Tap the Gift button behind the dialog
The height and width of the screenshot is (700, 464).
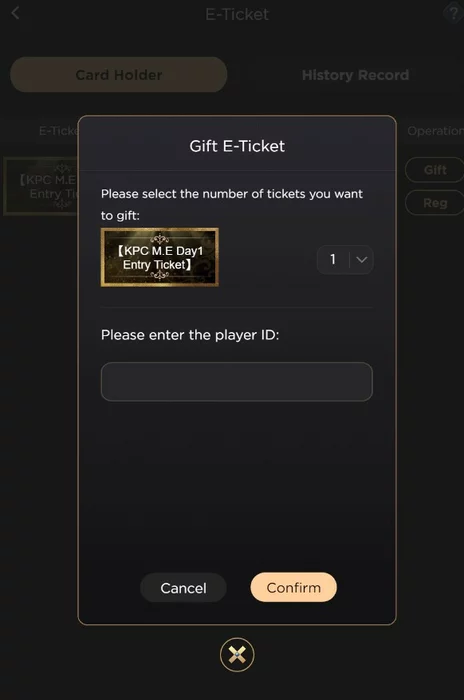tap(435, 170)
